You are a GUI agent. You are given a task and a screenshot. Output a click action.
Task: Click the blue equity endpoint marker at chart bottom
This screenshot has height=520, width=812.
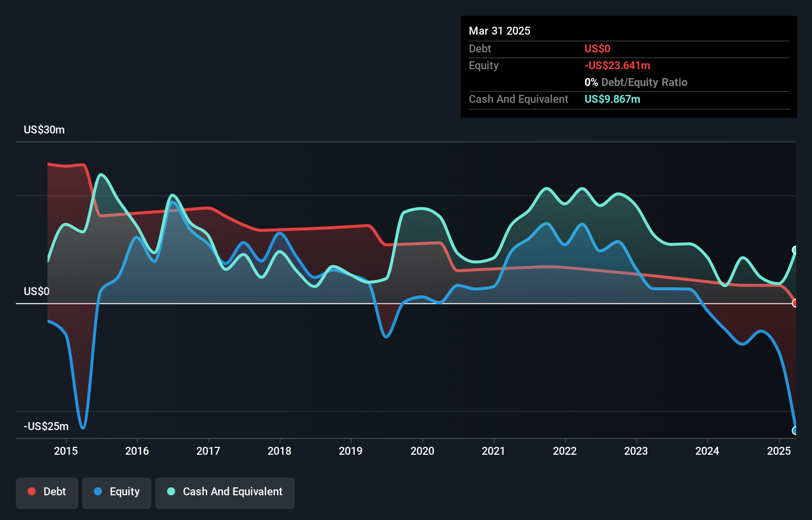[x=795, y=431]
